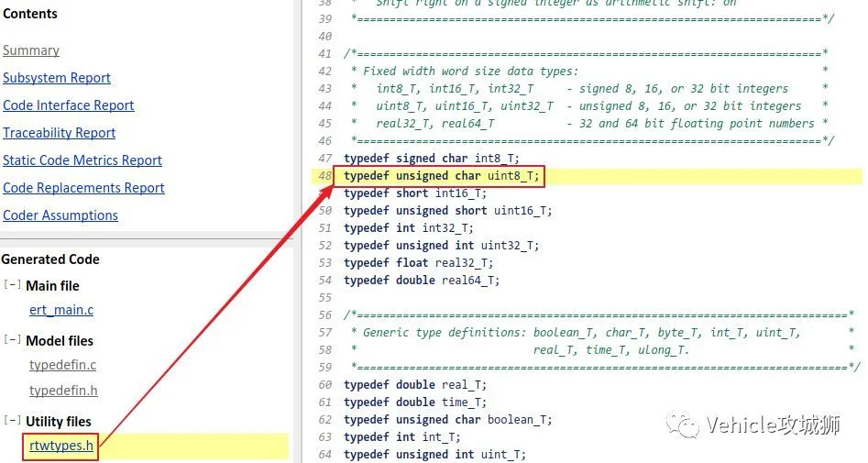Collapse the Main file section
Image resolution: width=868 pixels, height=463 pixels.
(x=12, y=284)
